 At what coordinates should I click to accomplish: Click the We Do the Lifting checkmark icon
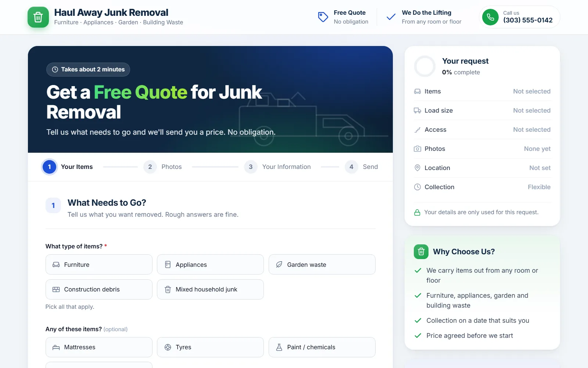391,17
